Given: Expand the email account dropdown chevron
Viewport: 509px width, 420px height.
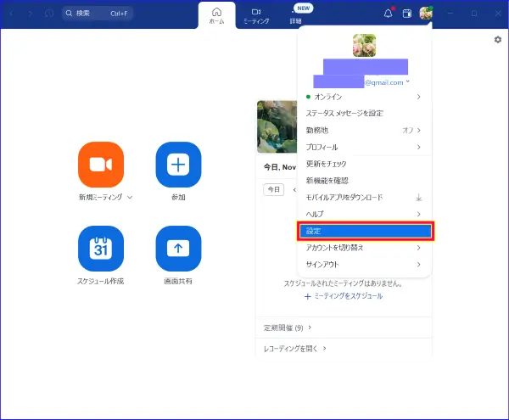Looking at the screenshot, I should pyautogui.click(x=408, y=81).
